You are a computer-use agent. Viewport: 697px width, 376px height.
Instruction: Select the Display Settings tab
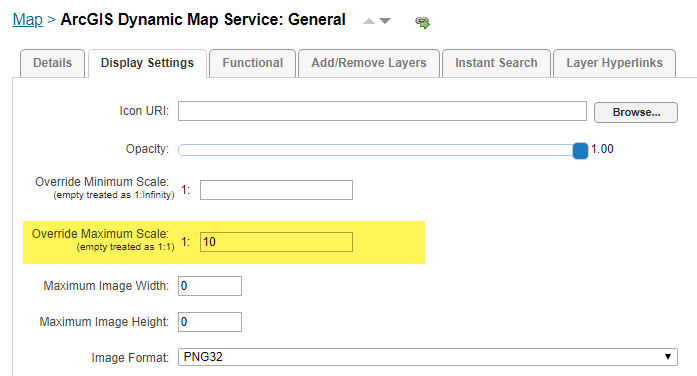coord(147,63)
